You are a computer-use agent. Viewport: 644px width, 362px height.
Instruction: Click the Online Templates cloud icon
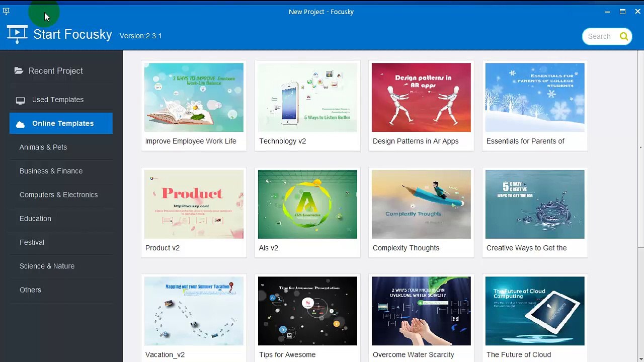20,124
